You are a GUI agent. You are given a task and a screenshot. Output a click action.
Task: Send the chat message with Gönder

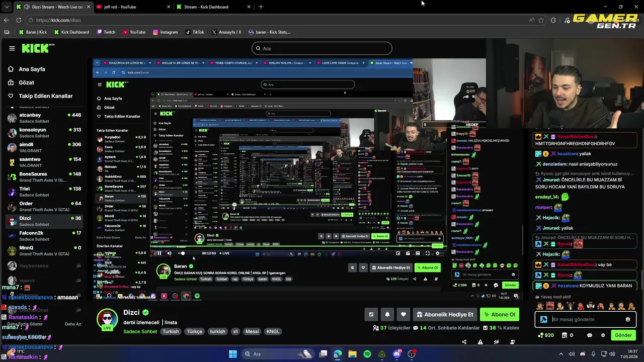point(623,335)
